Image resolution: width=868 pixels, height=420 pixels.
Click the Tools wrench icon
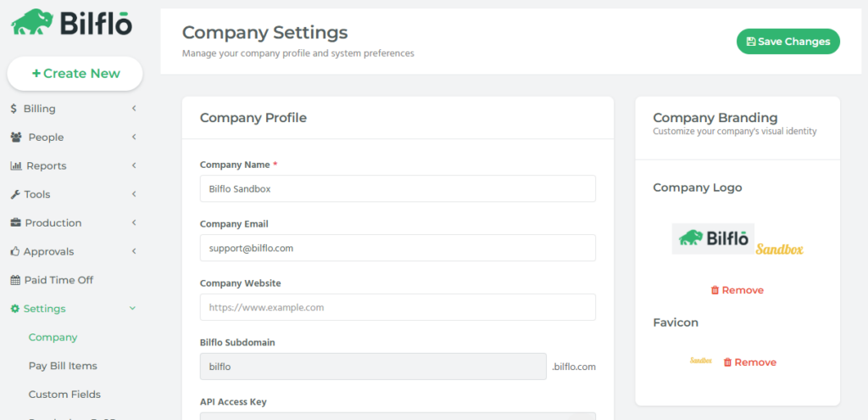pyautogui.click(x=14, y=194)
